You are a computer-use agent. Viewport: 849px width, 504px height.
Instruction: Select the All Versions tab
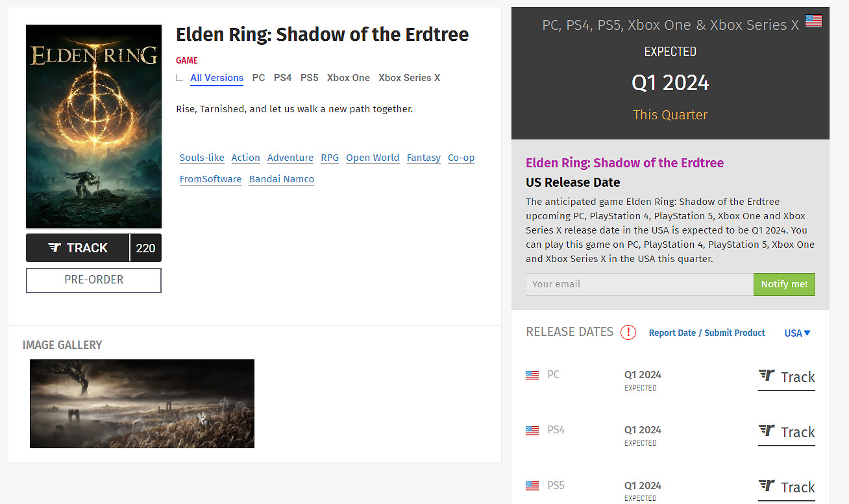pyautogui.click(x=217, y=78)
